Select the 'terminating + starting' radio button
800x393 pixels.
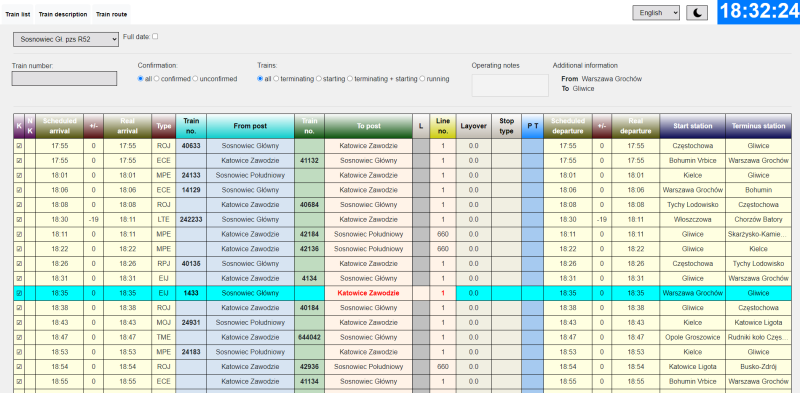pyautogui.click(x=349, y=79)
